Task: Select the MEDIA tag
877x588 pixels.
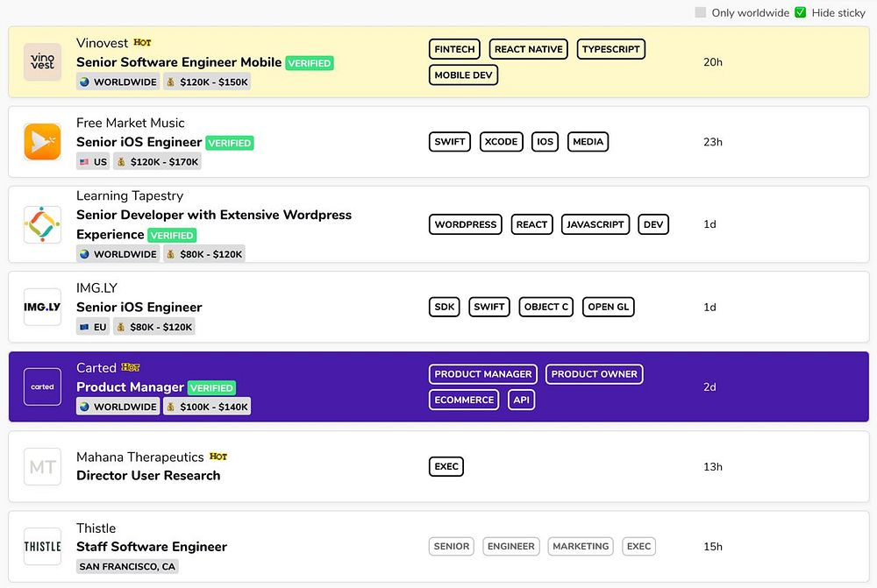Action: (x=588, y=142)
